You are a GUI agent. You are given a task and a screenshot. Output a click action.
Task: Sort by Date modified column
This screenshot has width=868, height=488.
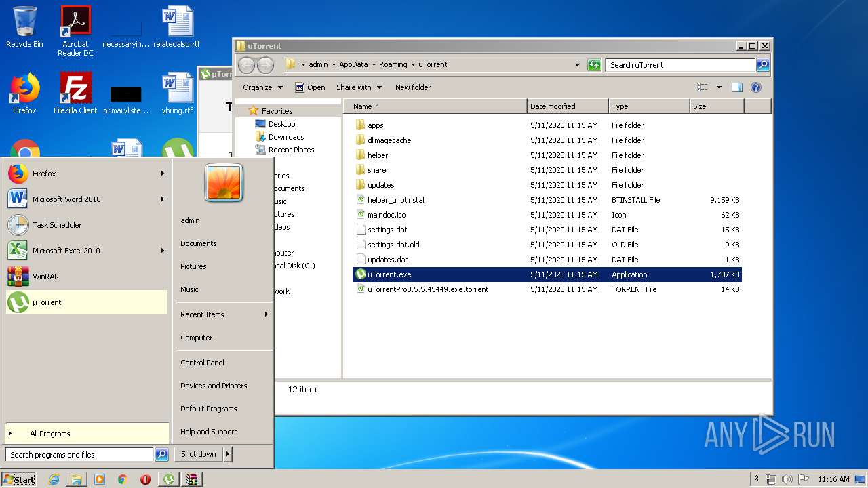tap(568, 106)
